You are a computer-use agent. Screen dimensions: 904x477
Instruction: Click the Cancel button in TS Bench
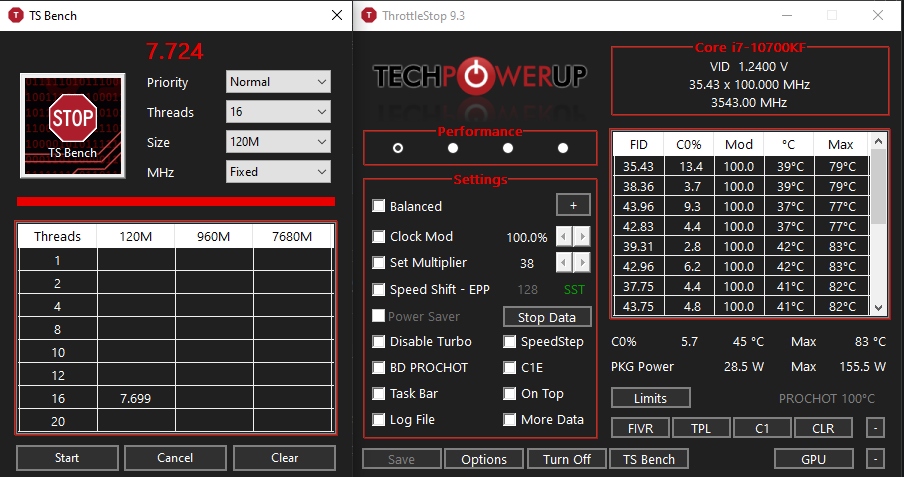[x=175, y=458]
